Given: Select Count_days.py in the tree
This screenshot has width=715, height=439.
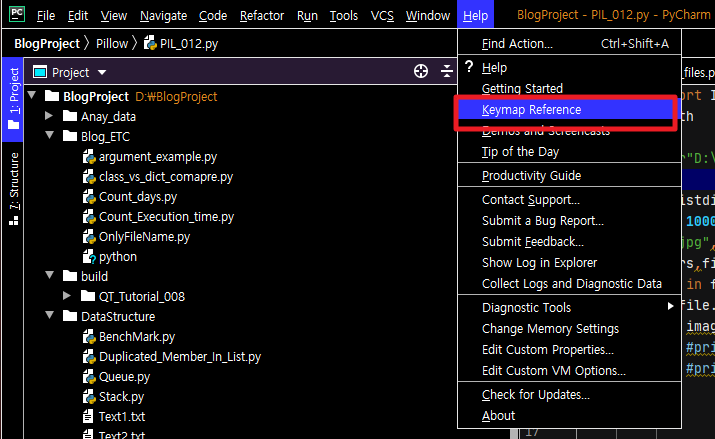Looking at the screenshot, I should (x=138, y=197).
